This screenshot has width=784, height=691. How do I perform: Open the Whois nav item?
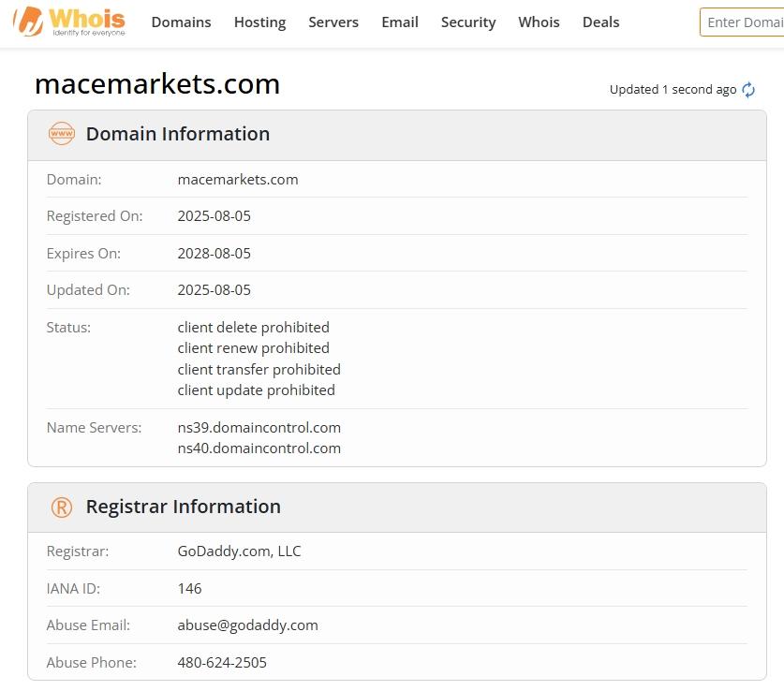tap(539, 22)
